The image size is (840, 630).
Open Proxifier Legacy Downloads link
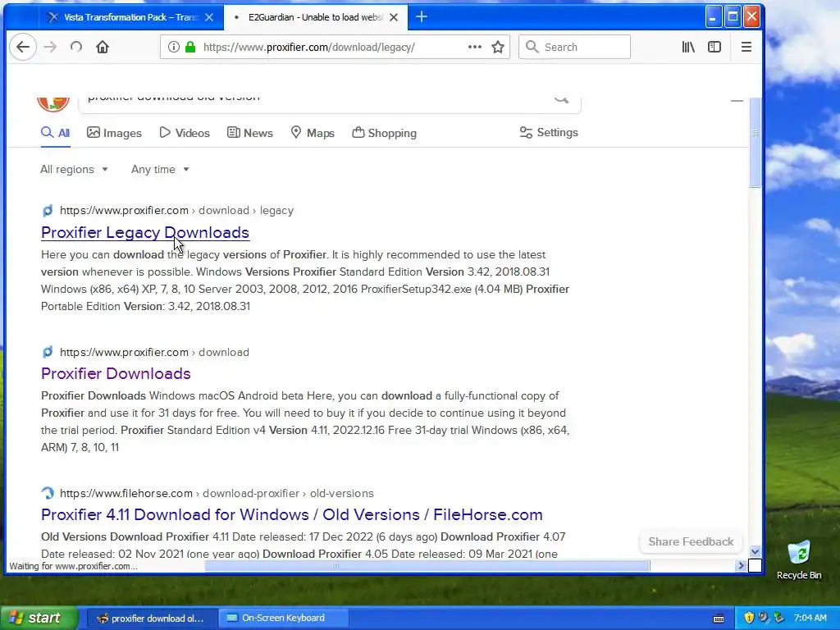[145, 232]
